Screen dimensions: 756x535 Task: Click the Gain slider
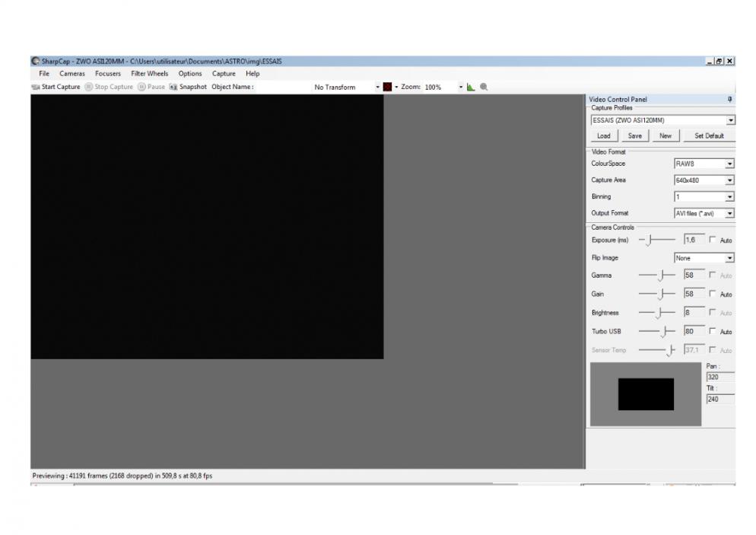pos(656,294)
